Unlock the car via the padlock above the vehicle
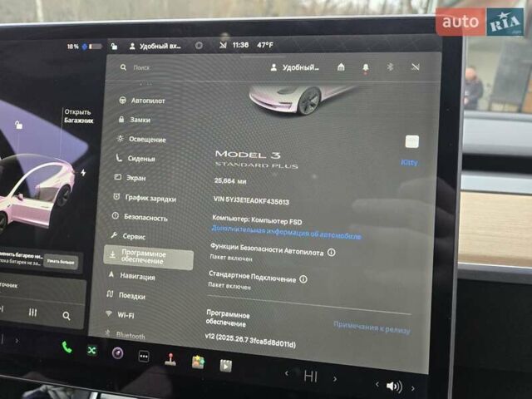The height and width of the screenshot is (399, 532). pyautogui.click(x=18, y=125)
